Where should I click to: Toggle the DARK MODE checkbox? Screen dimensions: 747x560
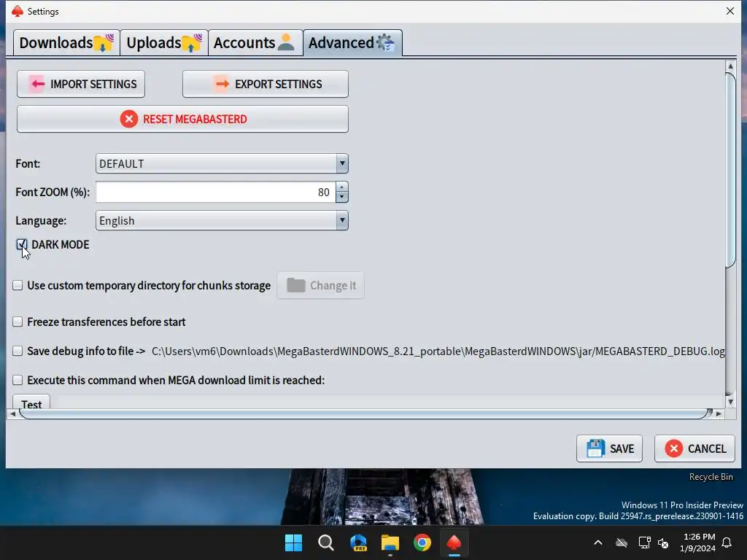click(x=21, y=245)
